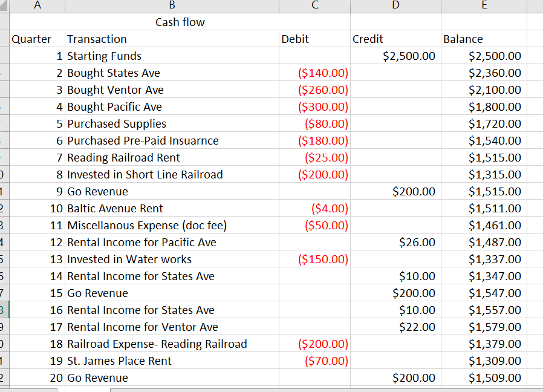Click the $1,720.00 balance cell
The width and height of the screenshot is (543, 392).
[x=484, y=124]
